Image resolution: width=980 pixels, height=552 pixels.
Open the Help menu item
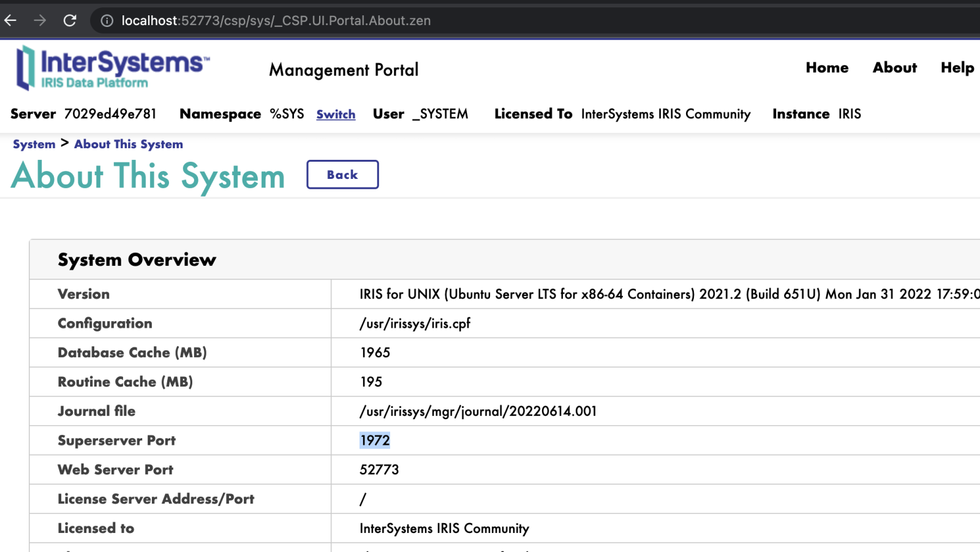(x=957, y=67)
